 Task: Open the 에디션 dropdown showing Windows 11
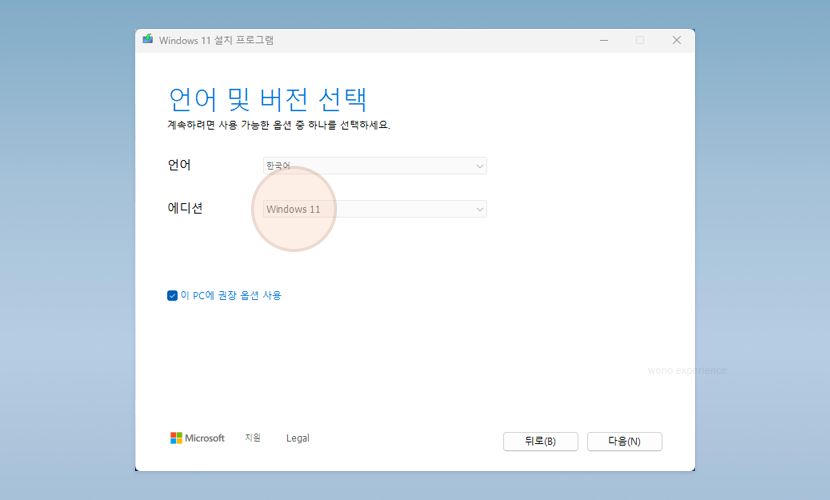point(375,209)
